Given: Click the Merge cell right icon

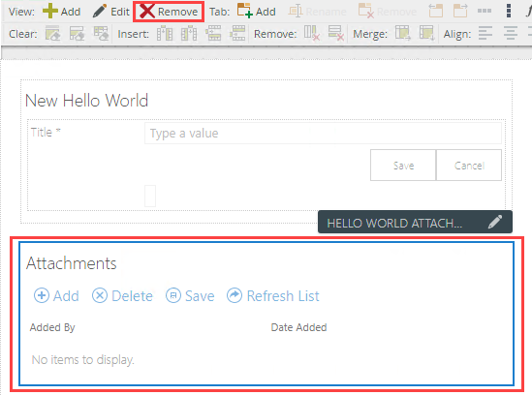Looking at the screenshot, I should [x=403, y=34].
